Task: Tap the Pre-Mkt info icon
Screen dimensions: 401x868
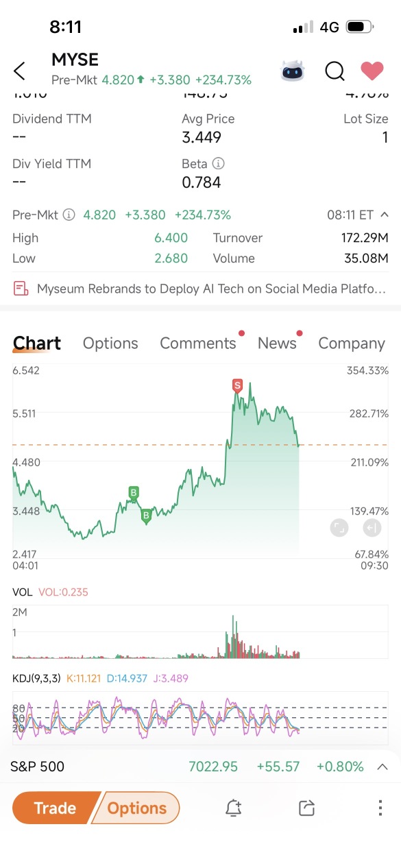Action: (x=69, y=215)
